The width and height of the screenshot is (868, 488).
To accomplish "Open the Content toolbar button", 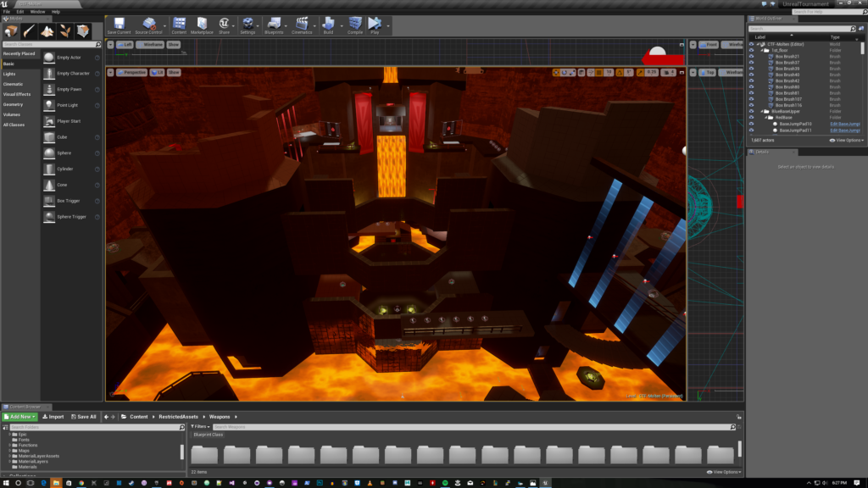I will click(179, 25).
